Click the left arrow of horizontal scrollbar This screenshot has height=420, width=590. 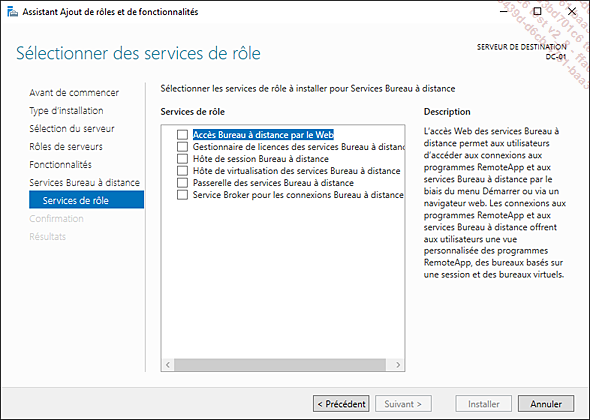pos(168,365)
